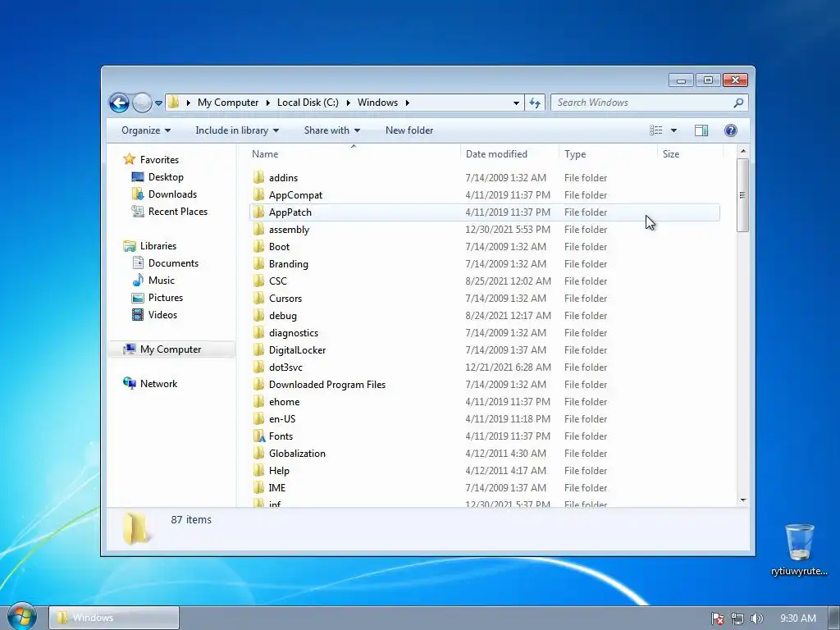Open the recent pages dropdown arrow
Viewport: 840px width, 630px height.
[x=158, y=103]
